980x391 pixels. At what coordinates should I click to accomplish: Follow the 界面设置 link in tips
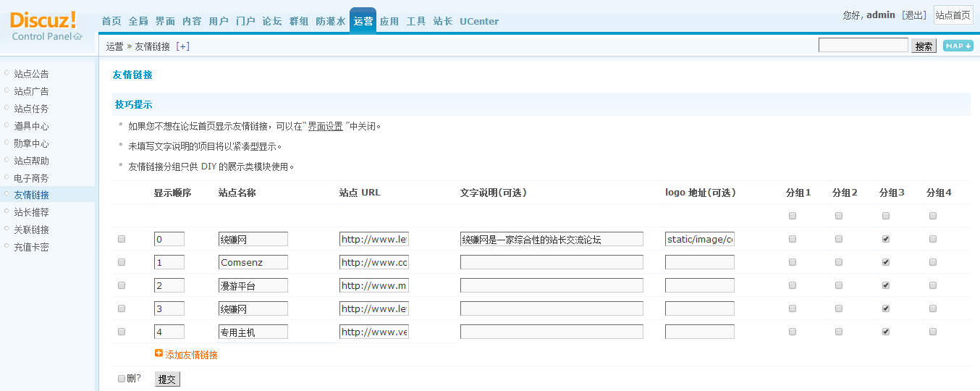point(326,126)
